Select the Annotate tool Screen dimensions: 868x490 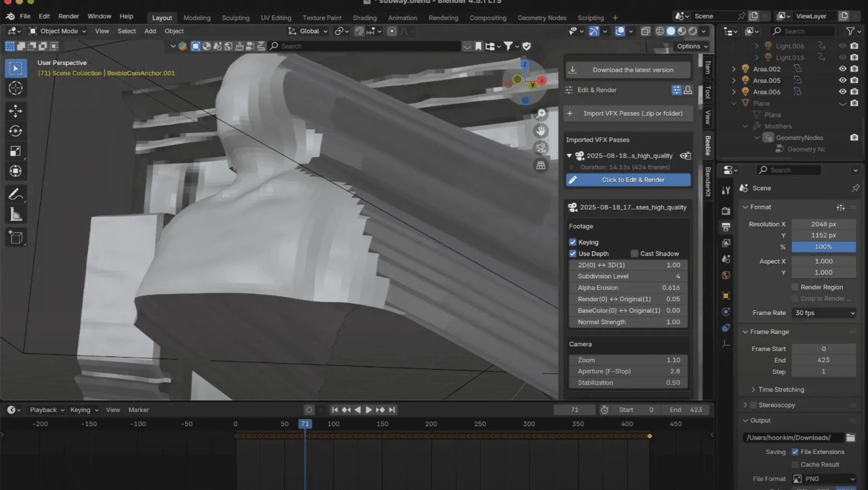16,194
